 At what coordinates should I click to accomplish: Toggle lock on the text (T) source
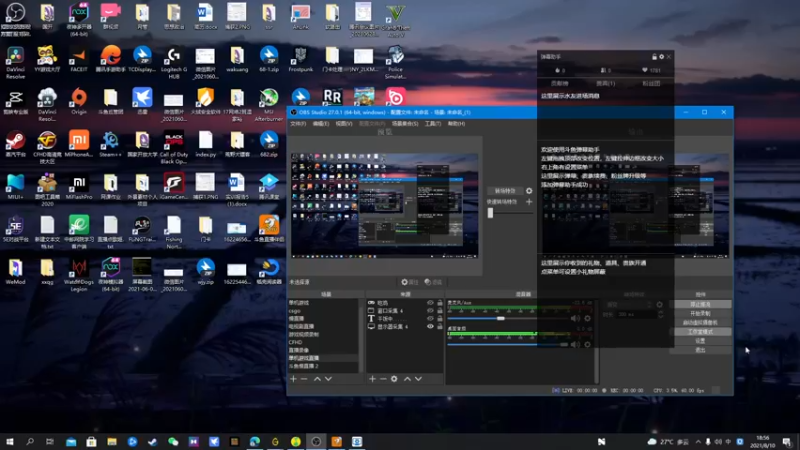440,318
